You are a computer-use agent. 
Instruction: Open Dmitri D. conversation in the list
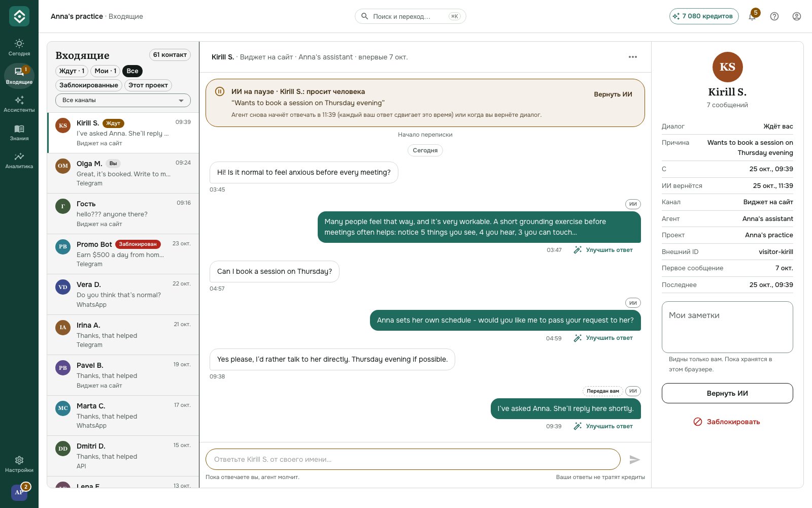(x=123, y=456)
